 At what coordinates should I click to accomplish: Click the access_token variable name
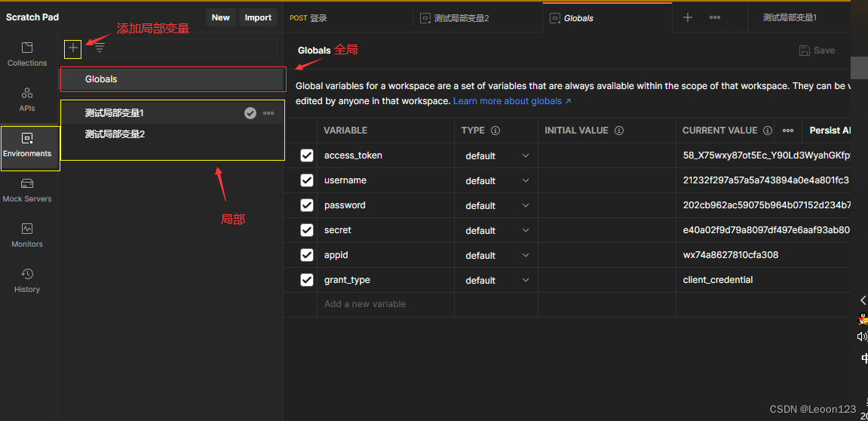pyautogui.click(x=353, y=155)
